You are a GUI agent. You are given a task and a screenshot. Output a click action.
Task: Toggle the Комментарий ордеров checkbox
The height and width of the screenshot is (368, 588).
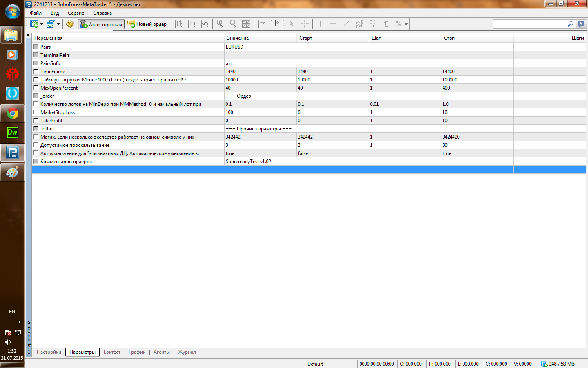(36, 161)
